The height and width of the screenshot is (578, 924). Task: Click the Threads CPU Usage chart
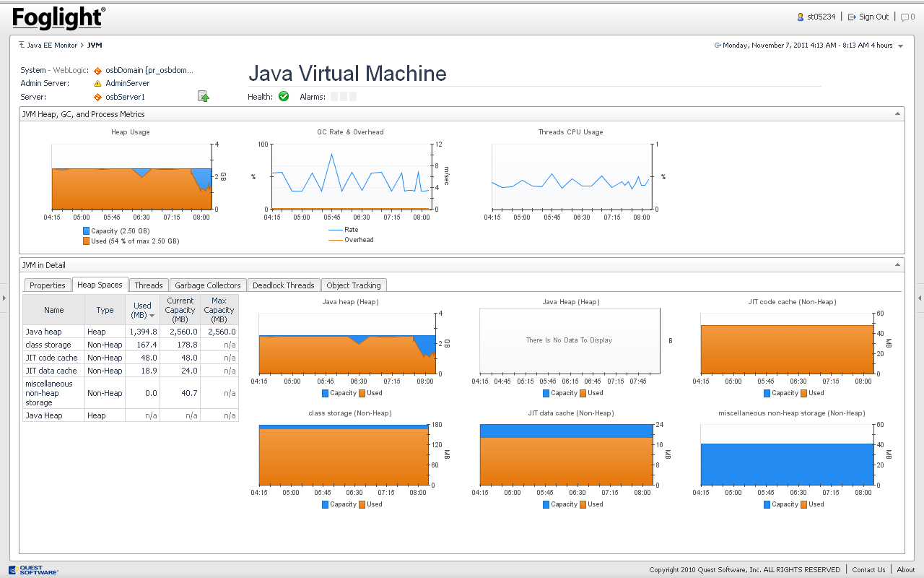click(571, 176)
